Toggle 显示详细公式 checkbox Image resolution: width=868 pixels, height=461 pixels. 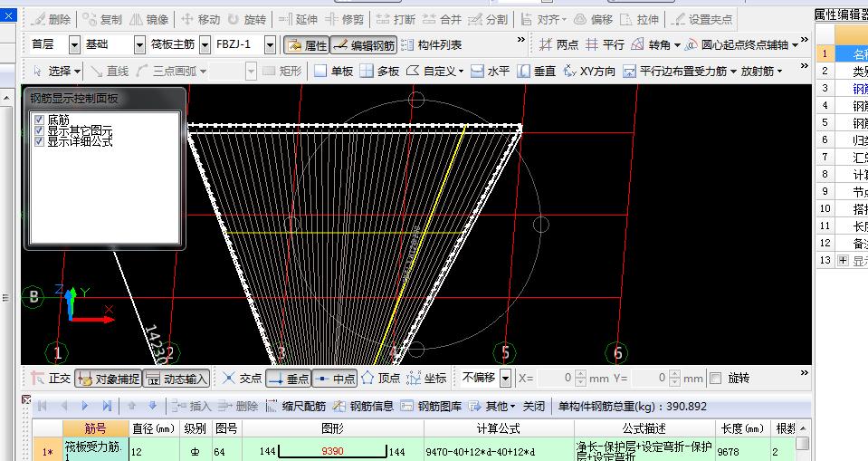coord(39,141)
